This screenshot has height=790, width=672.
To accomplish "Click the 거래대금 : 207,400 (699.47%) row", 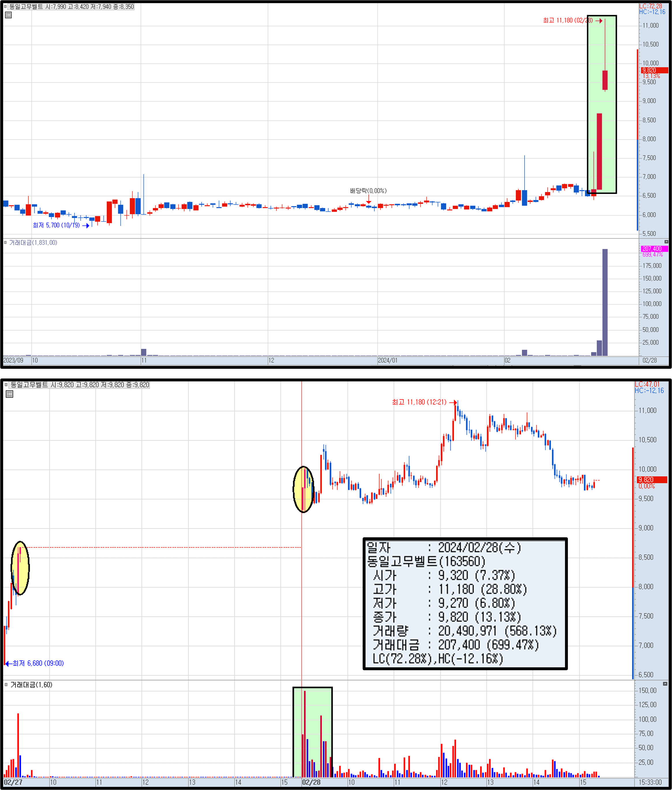I will pyautogui.click(x=456, y=645).
